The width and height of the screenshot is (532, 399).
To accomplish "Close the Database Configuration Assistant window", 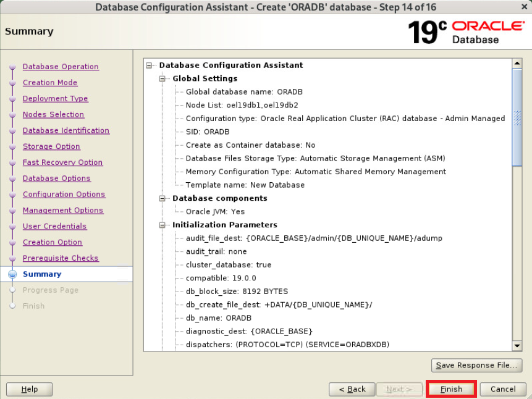I will 524,6.
